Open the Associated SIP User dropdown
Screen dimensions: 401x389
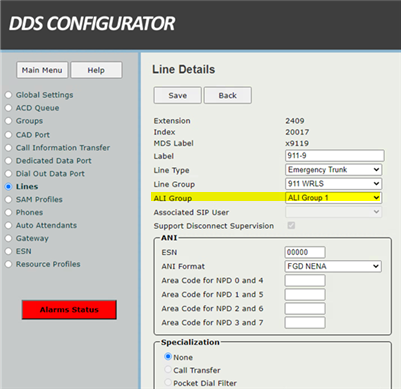click(333, 212)
